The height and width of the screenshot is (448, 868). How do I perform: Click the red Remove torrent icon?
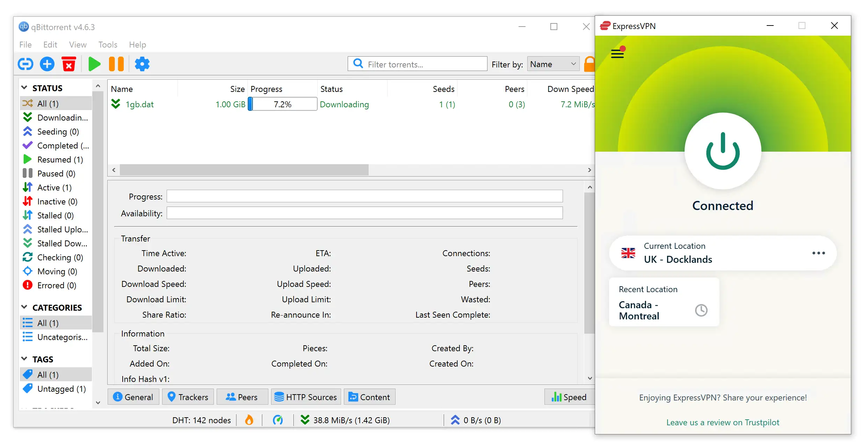click(x=69, y=64)
